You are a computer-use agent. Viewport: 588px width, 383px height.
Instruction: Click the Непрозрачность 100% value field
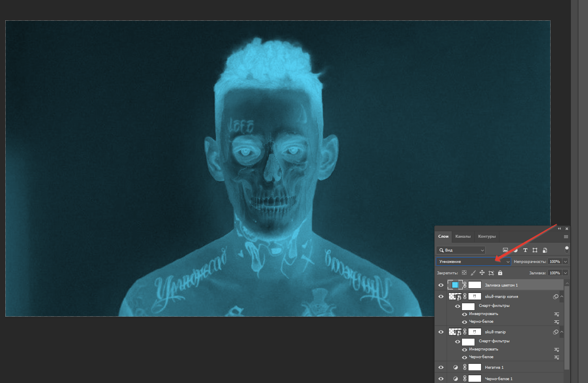555,262
